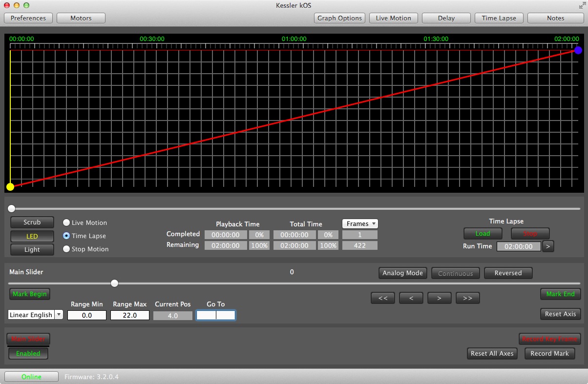Jog fast forward with >> button
This screenshot has width=588, height=384.
468,298
